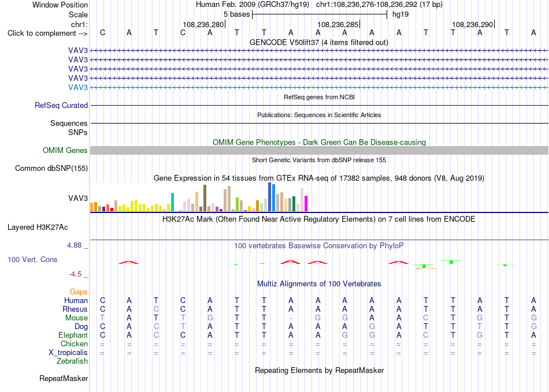Viewport: 549px width, 392px height.
Task: Click 'Repeating Elements by RepeatMasker' title
Action: (320, 370)
